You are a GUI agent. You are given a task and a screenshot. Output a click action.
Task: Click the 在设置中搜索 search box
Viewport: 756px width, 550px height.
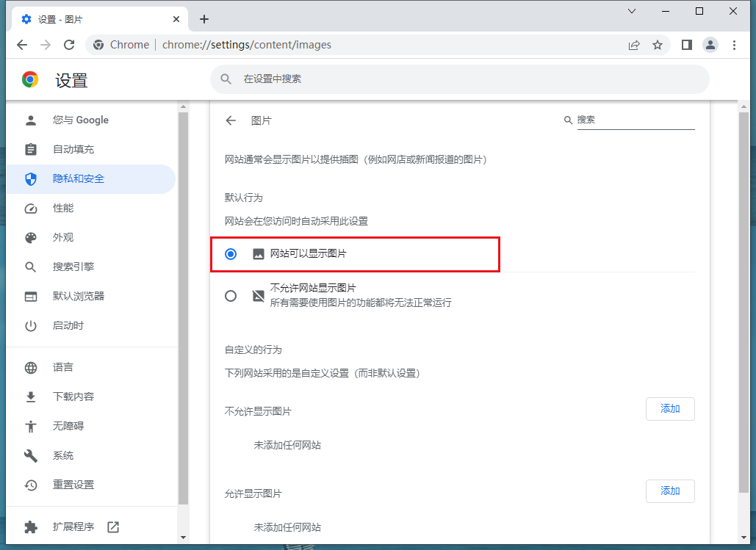coord(459,79)
